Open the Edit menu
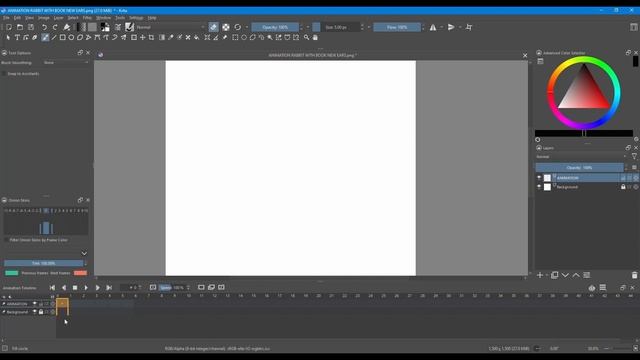Viewport: 640px width, 360px height. (x=17, y=18)
